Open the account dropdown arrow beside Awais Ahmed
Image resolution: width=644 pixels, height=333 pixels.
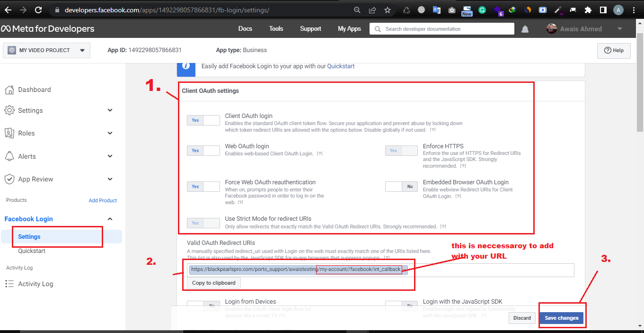620,29
